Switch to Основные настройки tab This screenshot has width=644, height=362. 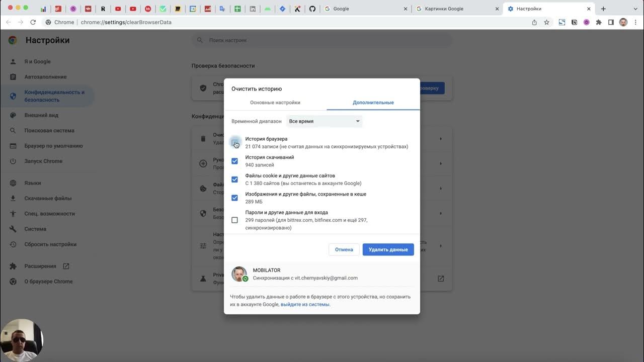[275, 103]
